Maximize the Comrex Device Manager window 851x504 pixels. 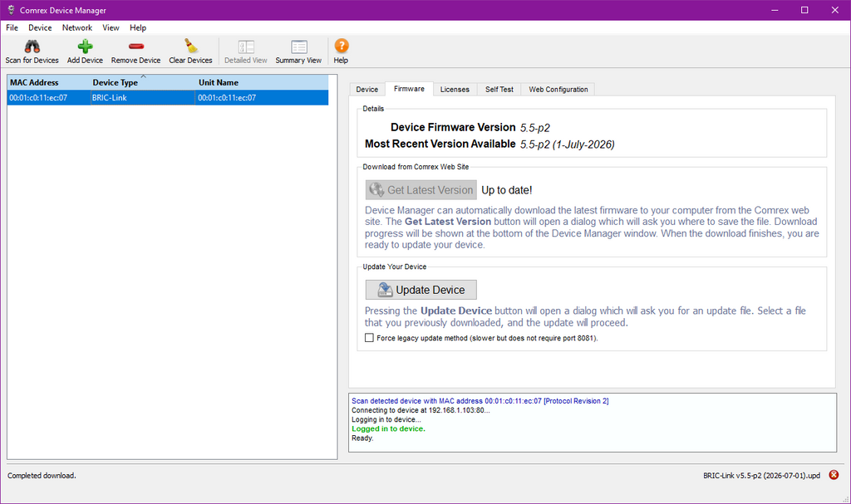click(x=804, y=10)
